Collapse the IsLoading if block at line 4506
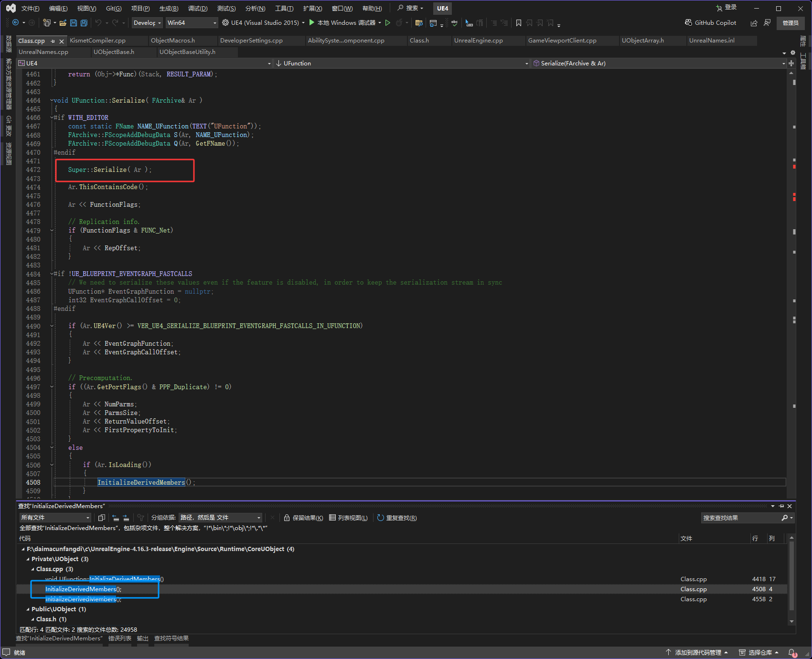This screenshot has width=812, height=659. (x=52, y=465)
